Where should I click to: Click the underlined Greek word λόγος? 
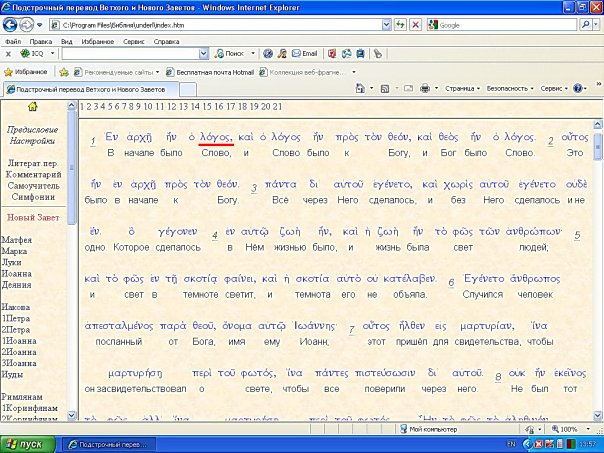[x=216, y=137]
